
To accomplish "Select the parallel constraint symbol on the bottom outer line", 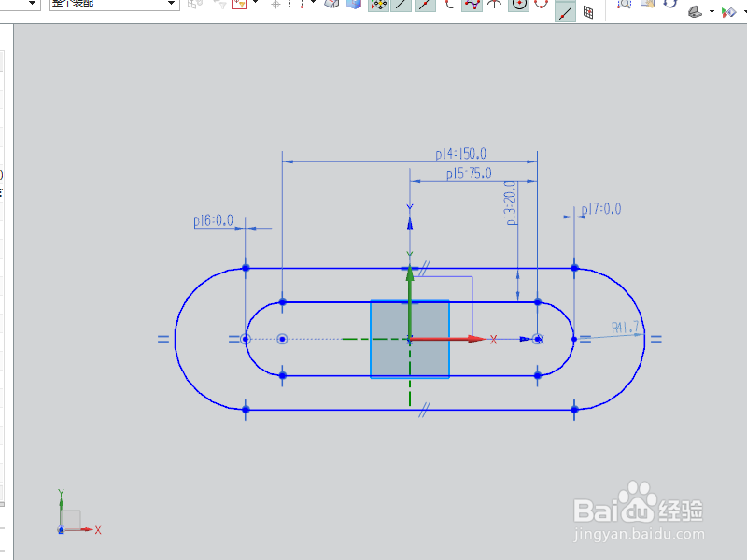I will [425, 410].
